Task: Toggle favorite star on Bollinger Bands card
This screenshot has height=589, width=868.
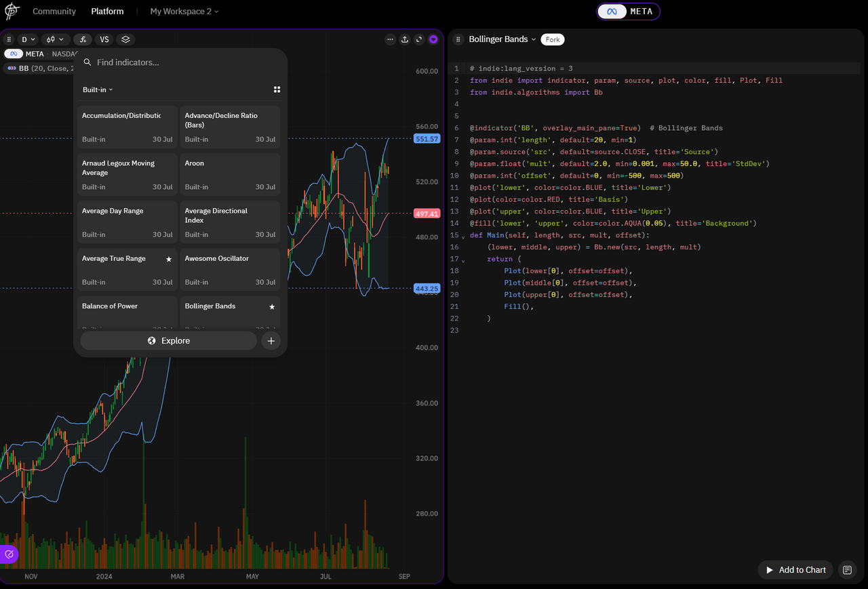Action: [x=272, y=306]
